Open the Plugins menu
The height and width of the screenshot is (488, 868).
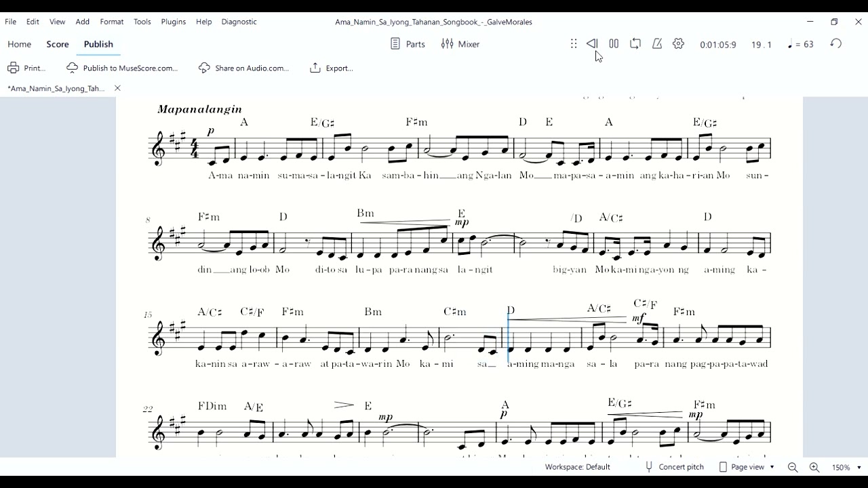point(174,22)
